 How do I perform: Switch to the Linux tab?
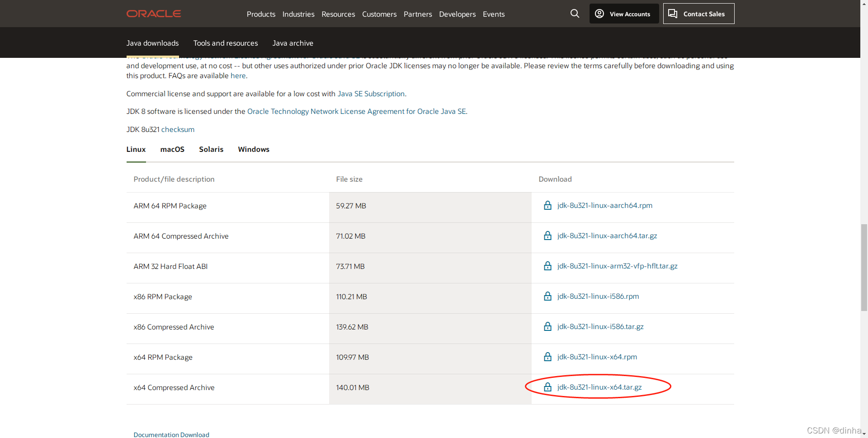click(136, 149)
